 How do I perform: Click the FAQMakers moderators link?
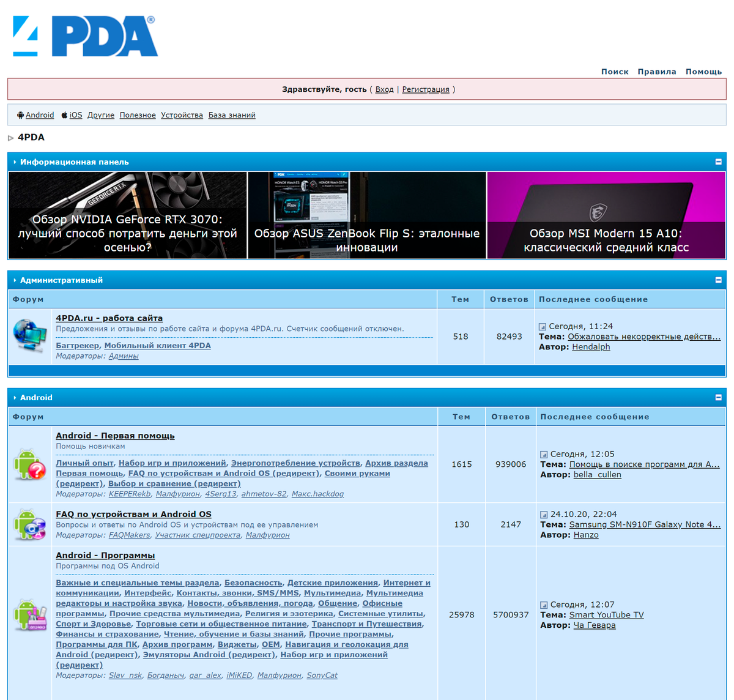(x=129, y=535)
